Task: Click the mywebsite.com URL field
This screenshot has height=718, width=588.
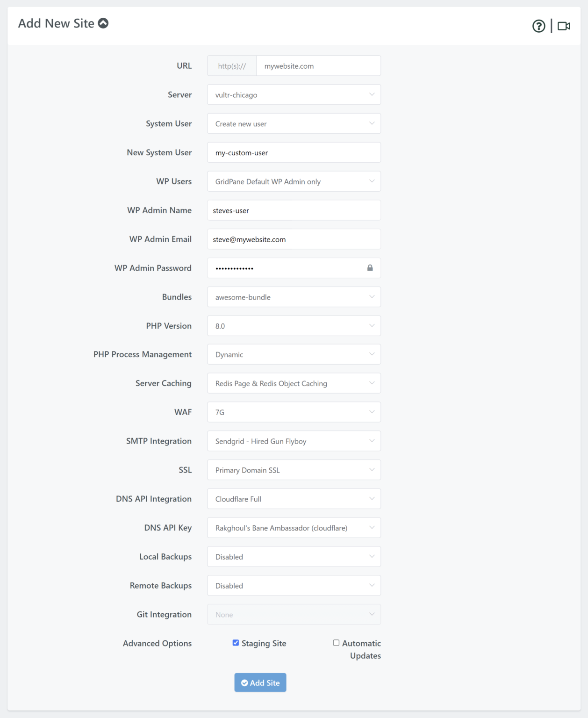Action: (318, 65)
